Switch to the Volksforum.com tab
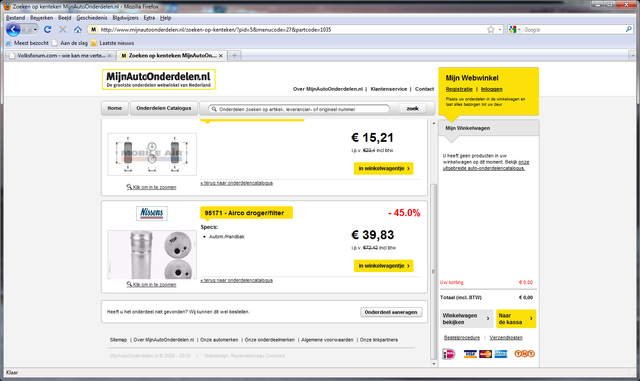This screenshot has height=381, width=640. point(60,56)
